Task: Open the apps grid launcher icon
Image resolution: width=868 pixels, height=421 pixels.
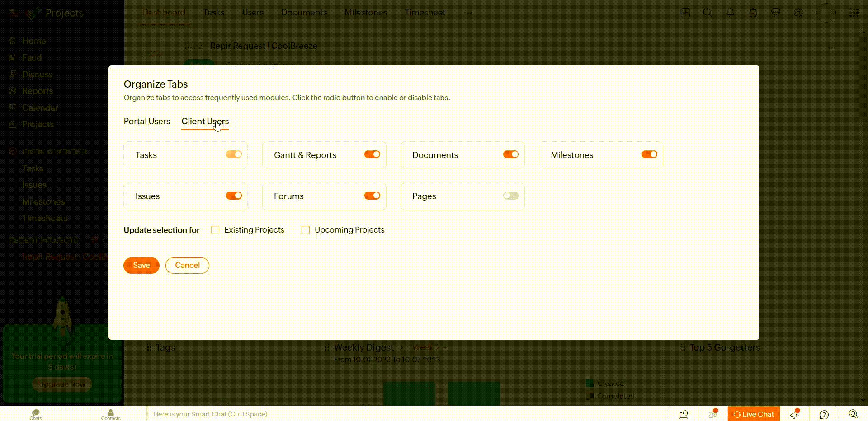Action: (x=854, y=13)
